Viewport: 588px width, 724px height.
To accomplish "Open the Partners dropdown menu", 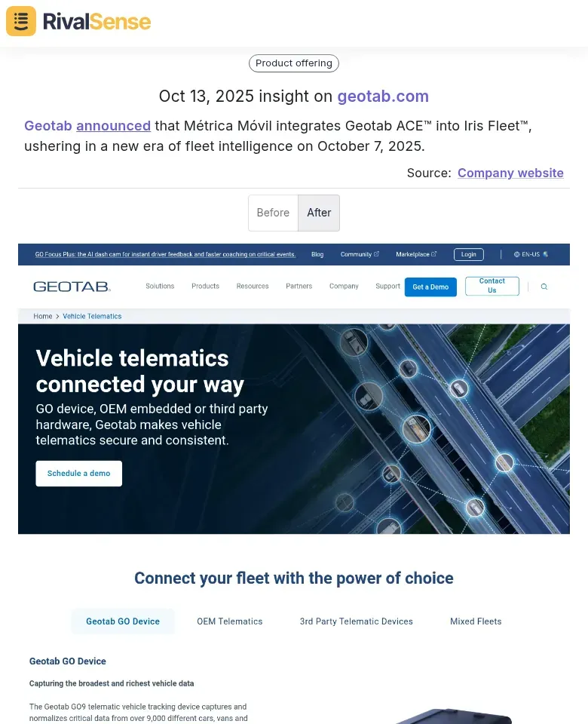I will [299, 287].
